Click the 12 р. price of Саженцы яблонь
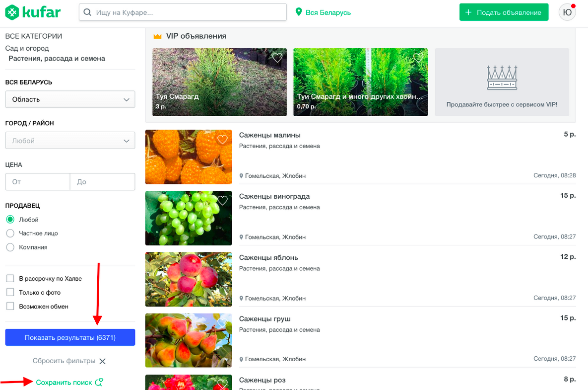 (568, 256)
